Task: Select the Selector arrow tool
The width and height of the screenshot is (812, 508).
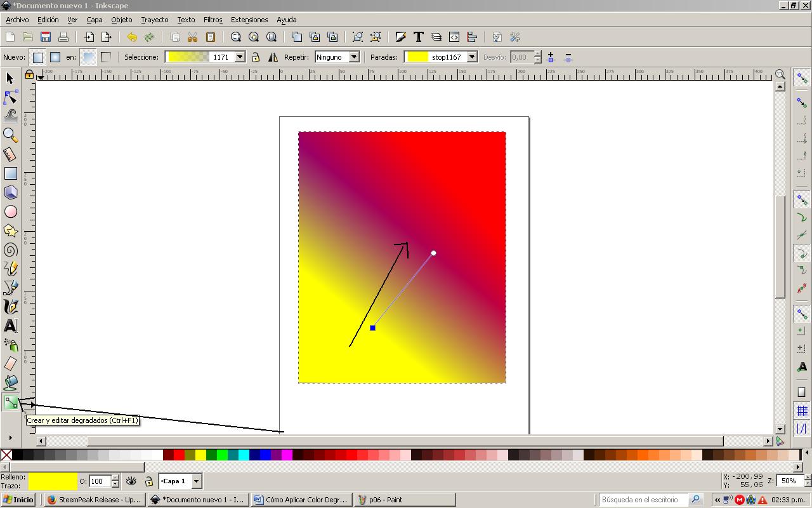Action: coord(10,78)
